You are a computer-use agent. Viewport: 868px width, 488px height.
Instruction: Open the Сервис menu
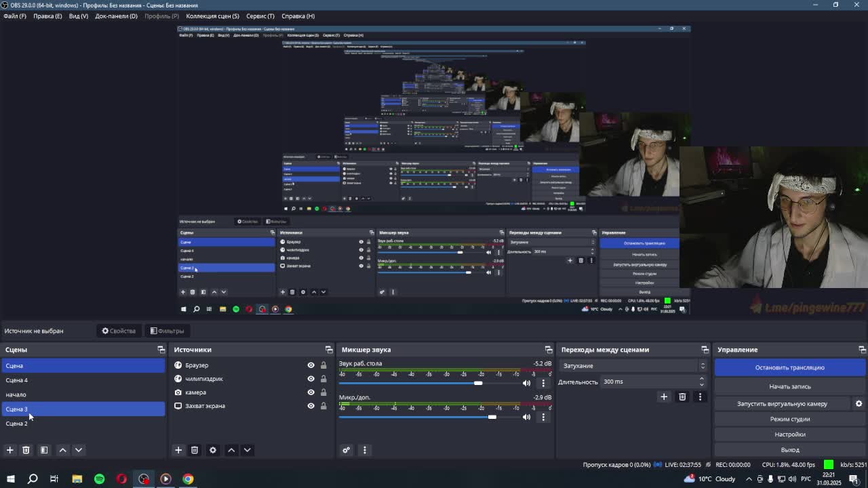coord(260,16)
